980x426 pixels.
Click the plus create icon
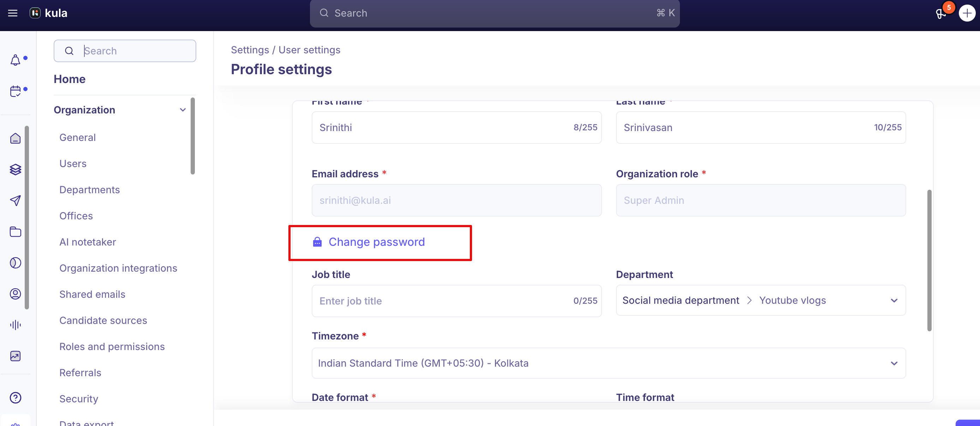[x=967, y=13]
